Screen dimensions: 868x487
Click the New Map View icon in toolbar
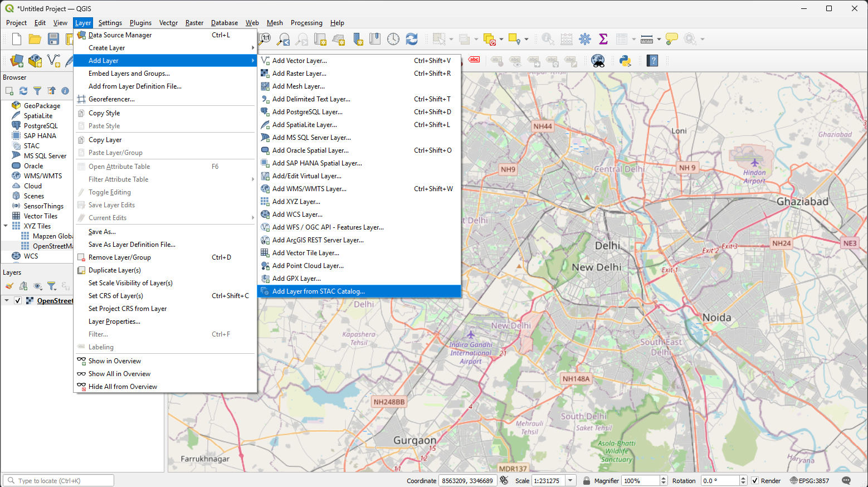[320, 39]
